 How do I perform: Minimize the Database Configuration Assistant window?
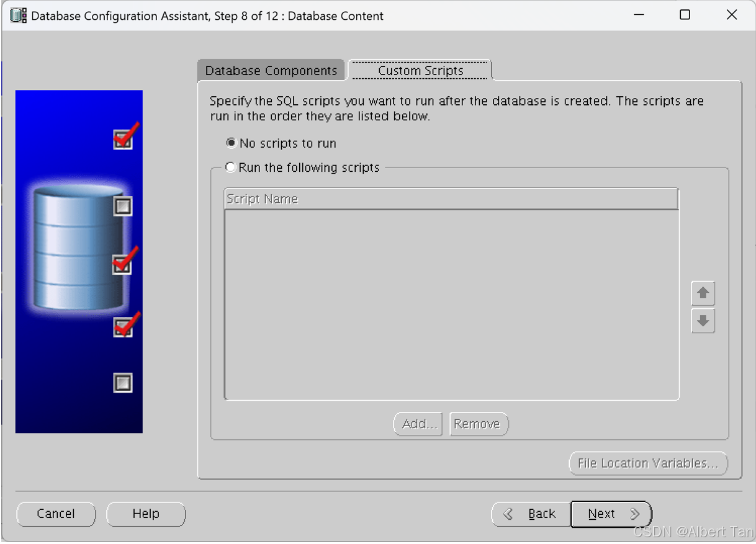639,15
